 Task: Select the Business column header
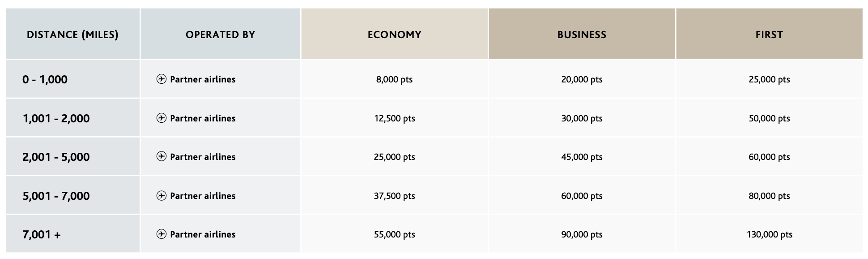point(582,35)
